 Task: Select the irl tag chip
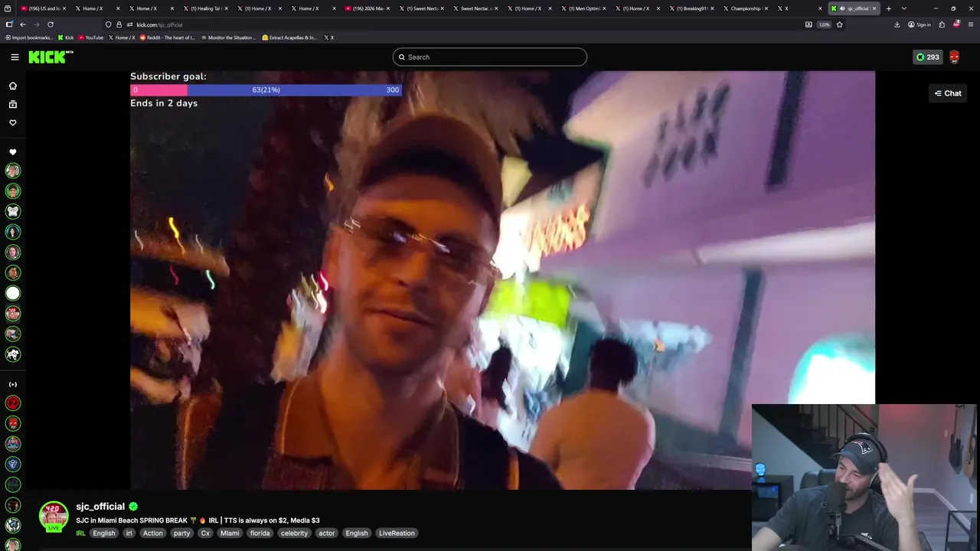tap(129, 533)
